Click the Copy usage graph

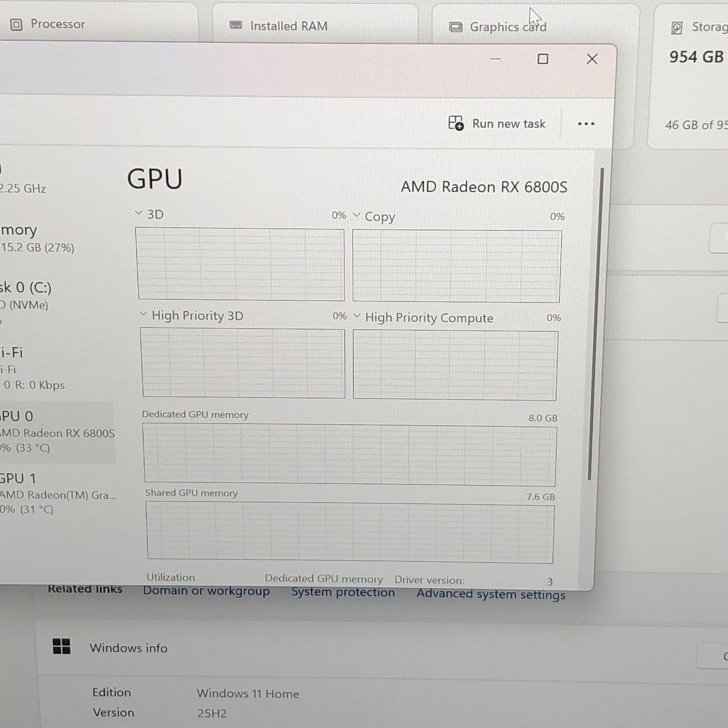456,267
